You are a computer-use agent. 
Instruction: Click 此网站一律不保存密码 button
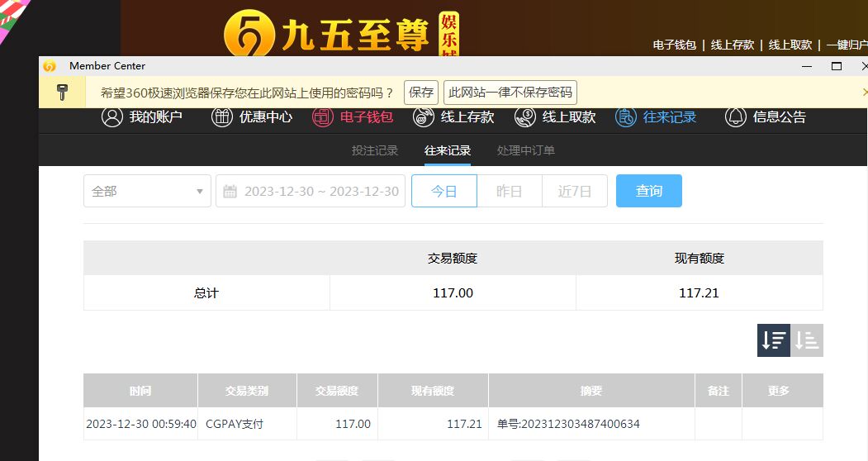(510, 92)
